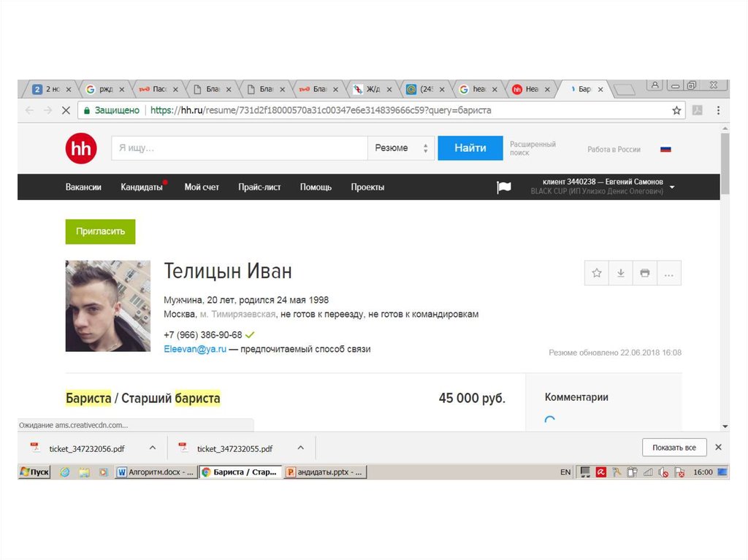748x560 pixels.
Task: Click the flag icon in navigation bar
Action: 504,187
